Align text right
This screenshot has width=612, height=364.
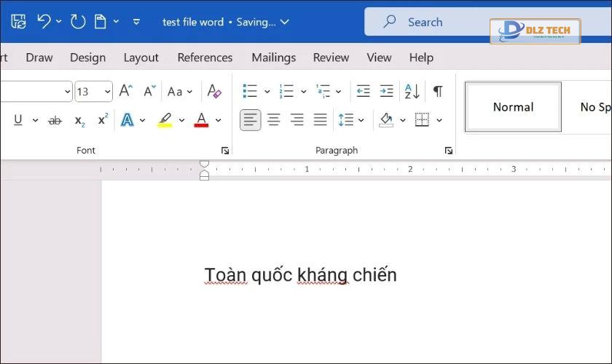[297, 120]
